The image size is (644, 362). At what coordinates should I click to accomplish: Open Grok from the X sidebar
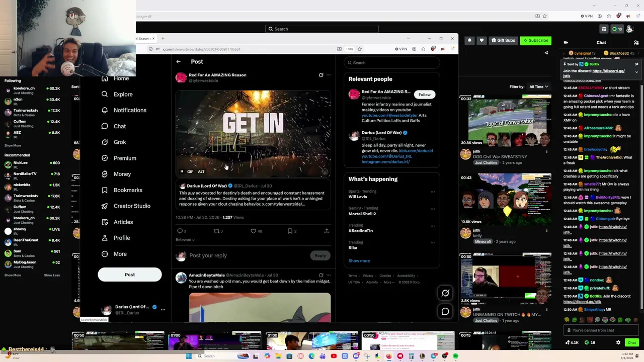coord(113,142)
